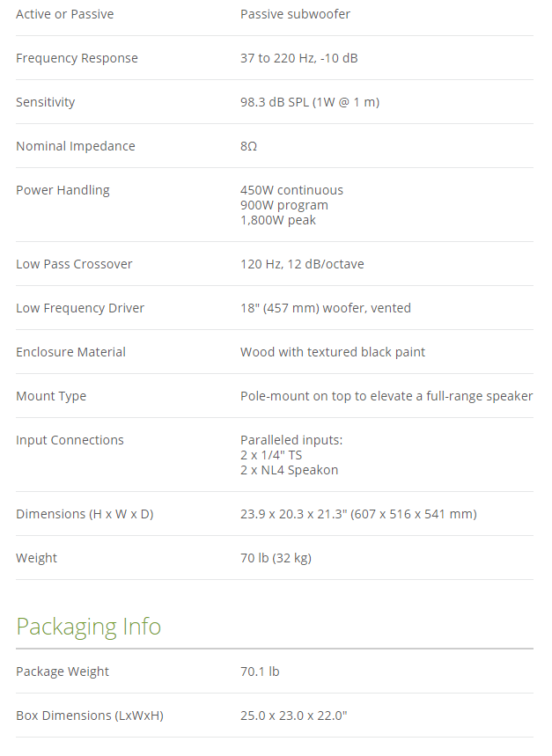Click the Enclosure Material label
552x756 pixels.
coord(70,352)
